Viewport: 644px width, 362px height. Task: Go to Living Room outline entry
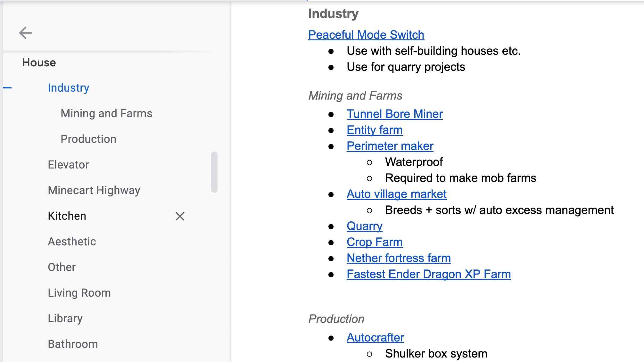coord(79,293)
